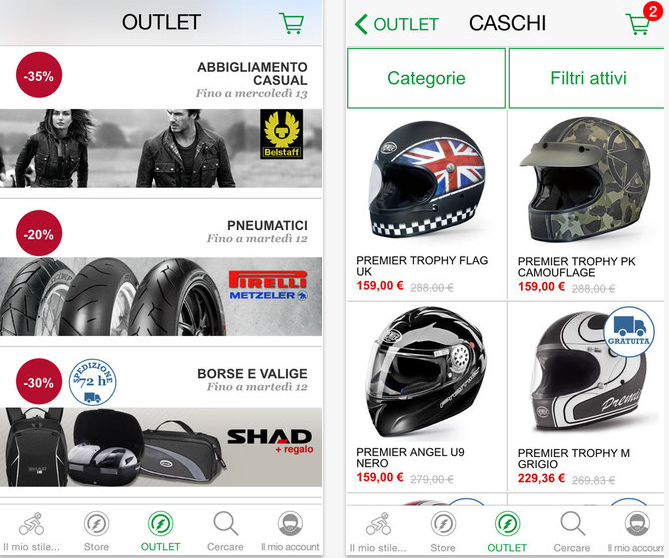Open the shopping cart on OUTLET screen

tap(291, 23)
